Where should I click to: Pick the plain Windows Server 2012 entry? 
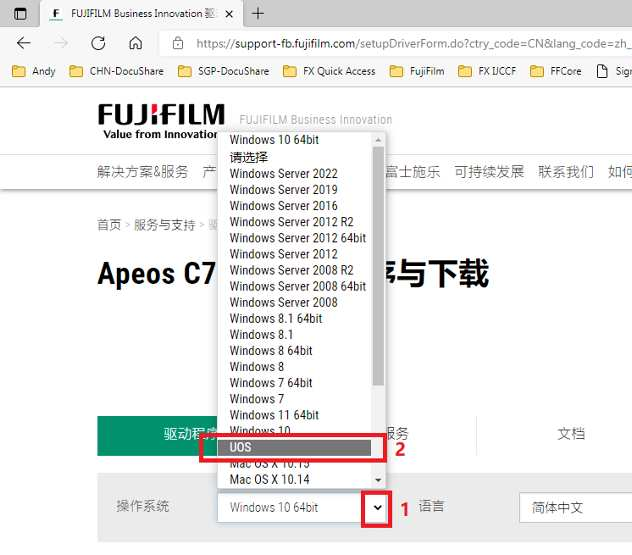click(294, 254)
